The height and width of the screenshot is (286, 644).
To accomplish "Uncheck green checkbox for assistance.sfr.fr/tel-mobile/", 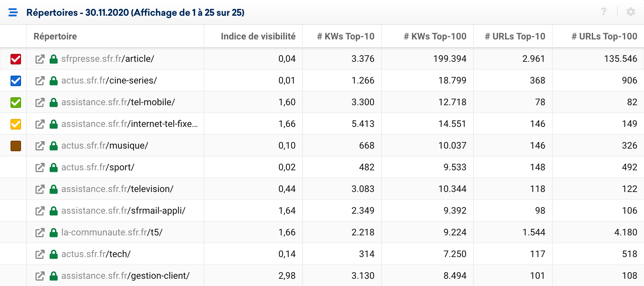I will pos(16,102).
